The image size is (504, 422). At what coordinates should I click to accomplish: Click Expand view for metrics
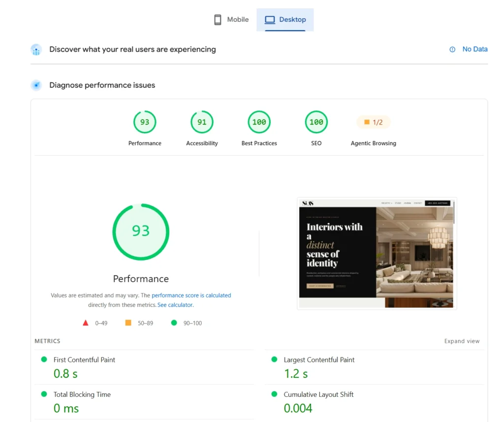(462, 341)
